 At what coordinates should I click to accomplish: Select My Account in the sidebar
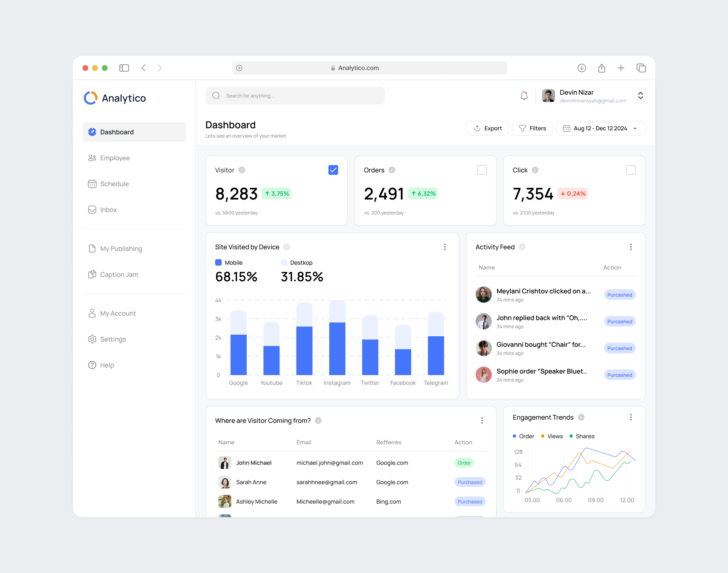pos(118,313)
